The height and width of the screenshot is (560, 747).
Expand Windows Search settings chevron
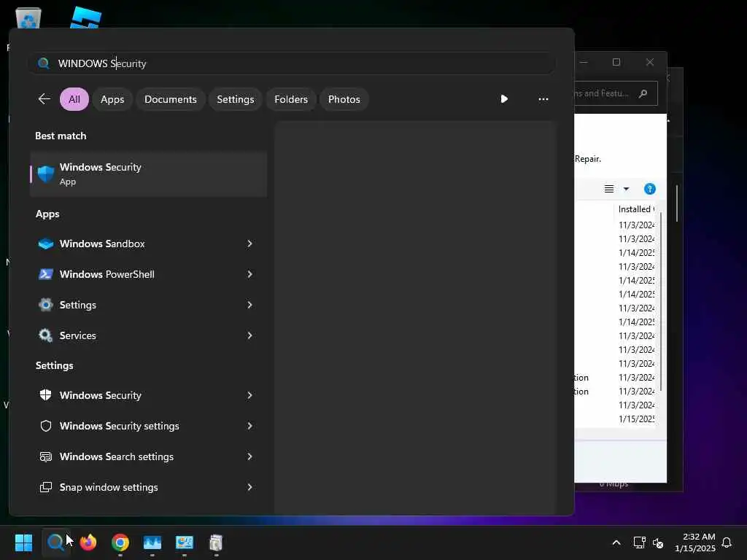(x=249, y=456)
